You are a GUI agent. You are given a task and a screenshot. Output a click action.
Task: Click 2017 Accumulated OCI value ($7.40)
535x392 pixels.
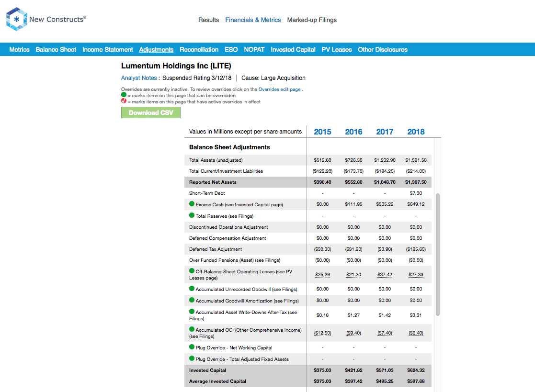pos(385,333)
